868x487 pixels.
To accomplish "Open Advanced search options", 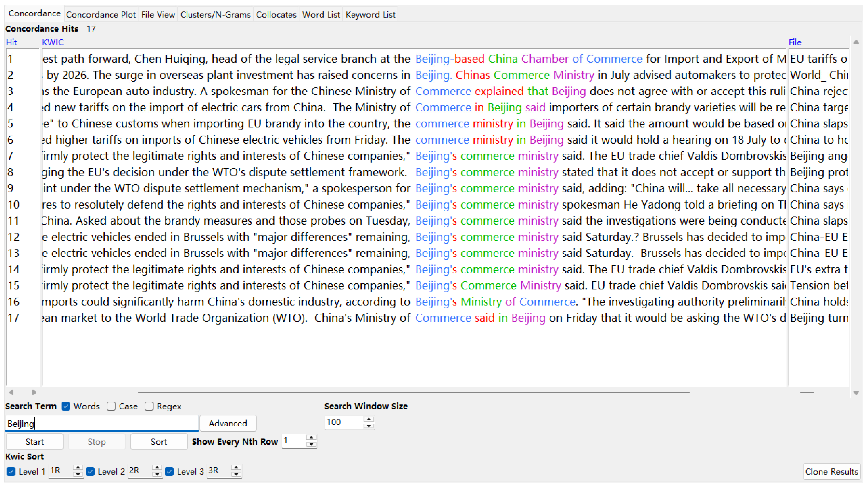I will coord(228,423).
